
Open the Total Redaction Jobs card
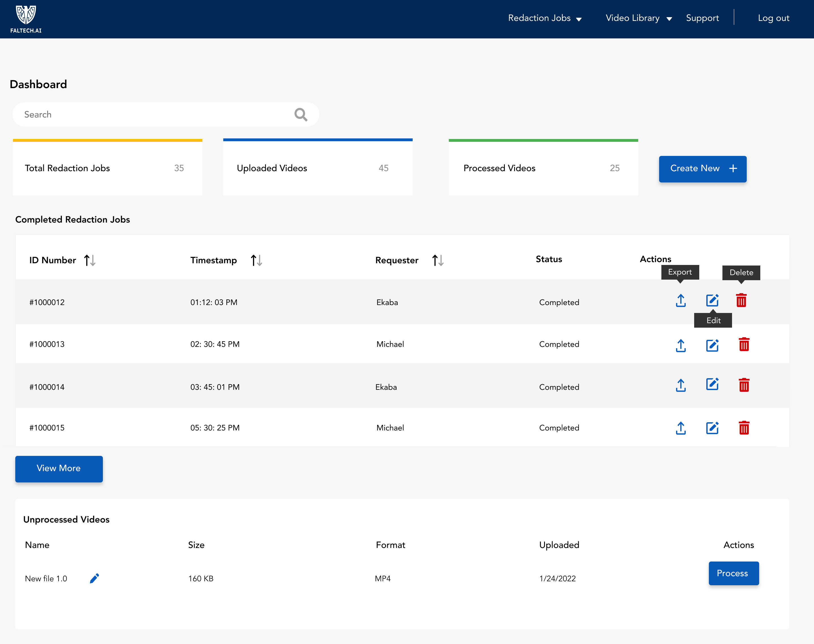pos(107,167)
